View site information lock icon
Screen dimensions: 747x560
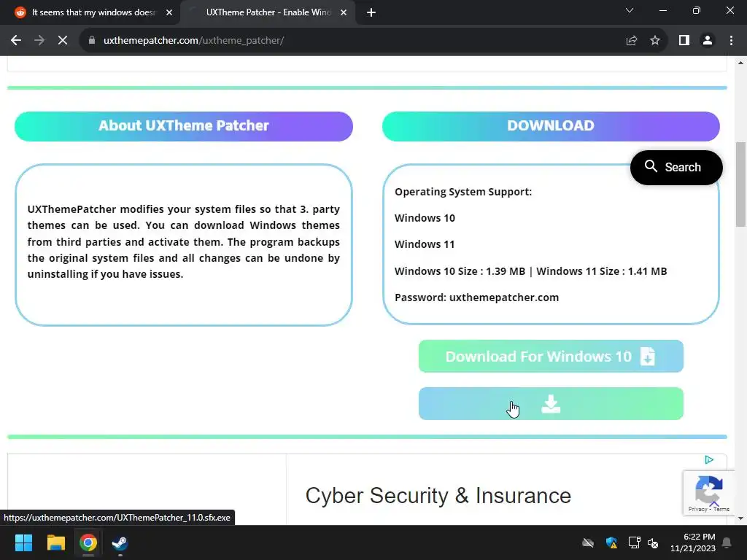click(92, 41)
